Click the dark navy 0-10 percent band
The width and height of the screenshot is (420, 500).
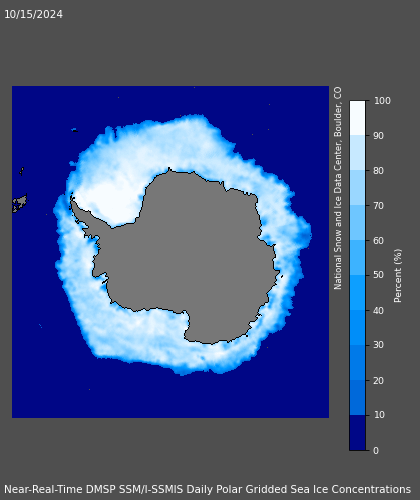tap(357, 432)
